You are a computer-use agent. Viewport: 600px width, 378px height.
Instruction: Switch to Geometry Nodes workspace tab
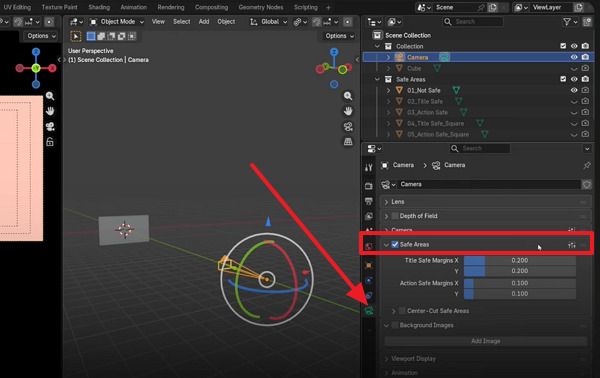(261, 7)
